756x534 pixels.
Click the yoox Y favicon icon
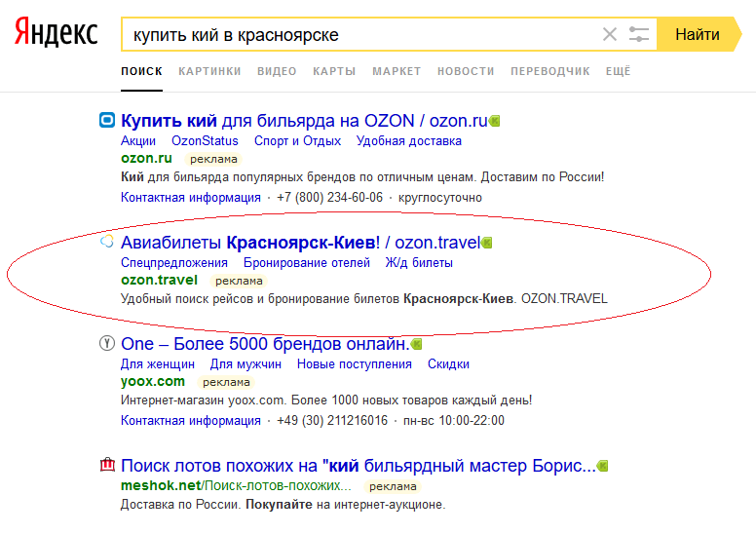[x=107, y=343]
